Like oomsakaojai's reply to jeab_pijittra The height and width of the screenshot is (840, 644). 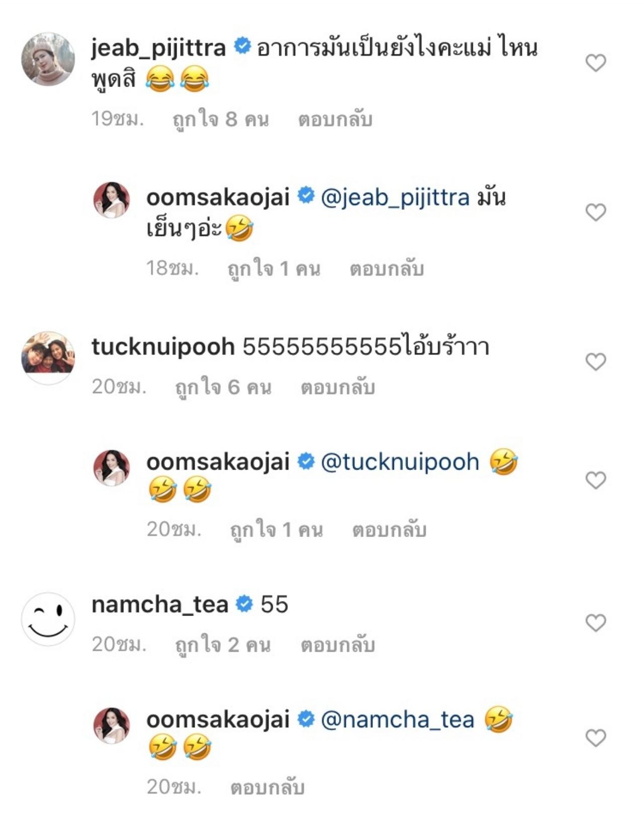click(x=596, y=212)
